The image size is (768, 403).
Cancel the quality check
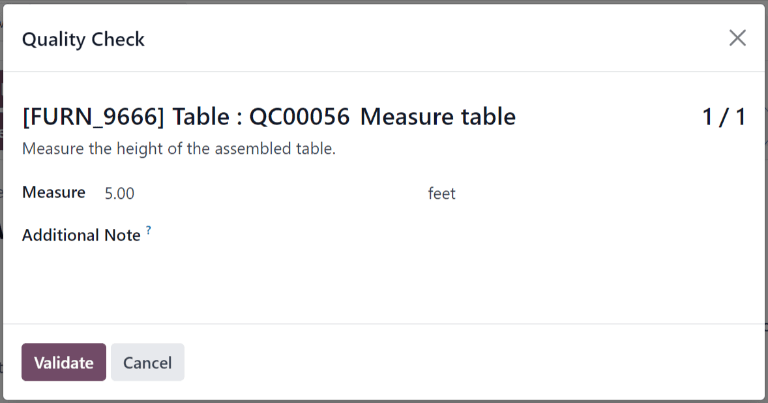click(x=147, y=363)
